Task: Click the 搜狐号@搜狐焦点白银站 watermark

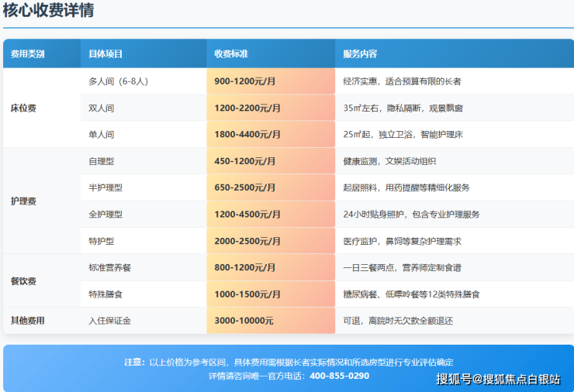Action: [498, 379]
